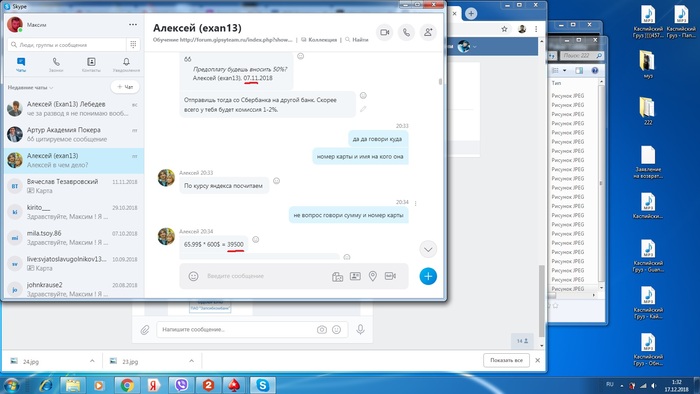
Task: Click the search people and messages field
Action: pos(67,45)
